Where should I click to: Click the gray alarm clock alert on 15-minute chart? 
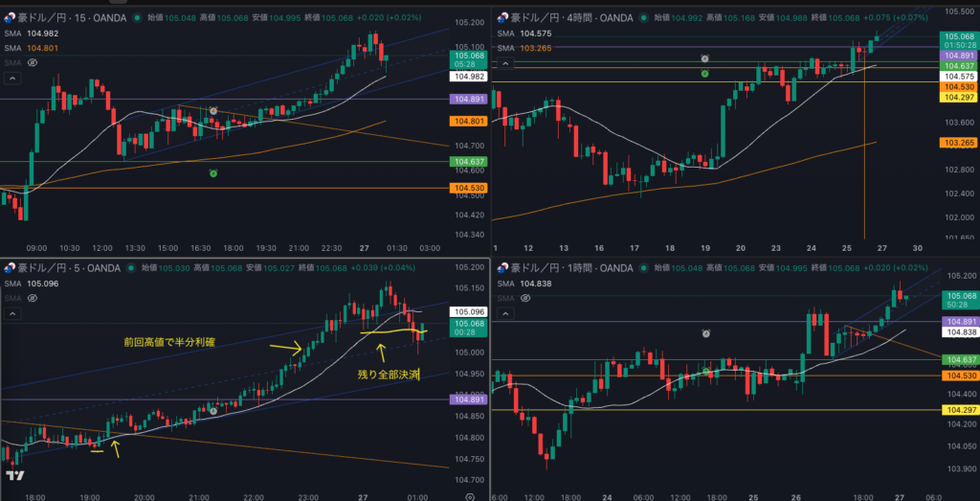[213, 112]
